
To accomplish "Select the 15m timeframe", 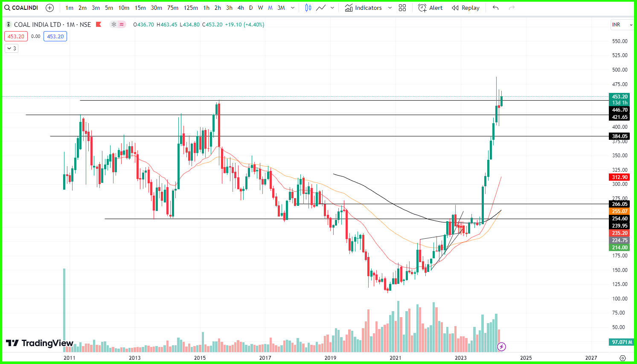I will [x=140, y=8].
